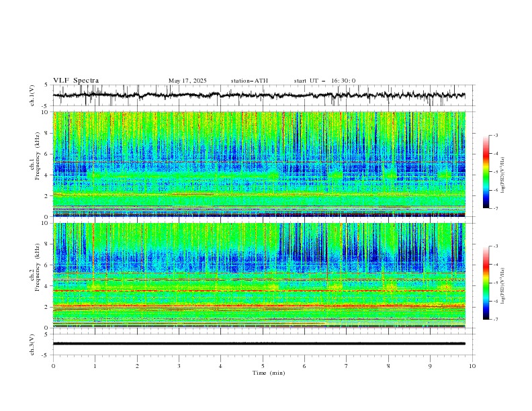Click time axis tick label "5"
Image resolution: width=532 pixels, height=411 pixels.
pos(263,366)
